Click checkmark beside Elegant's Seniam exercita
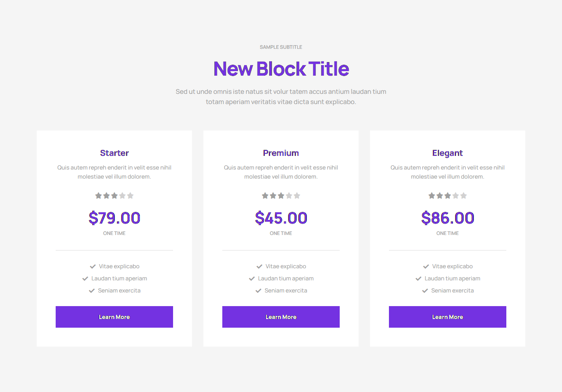Image resolution: width=562 pixels, height=392 pixels. coord(425,291)
